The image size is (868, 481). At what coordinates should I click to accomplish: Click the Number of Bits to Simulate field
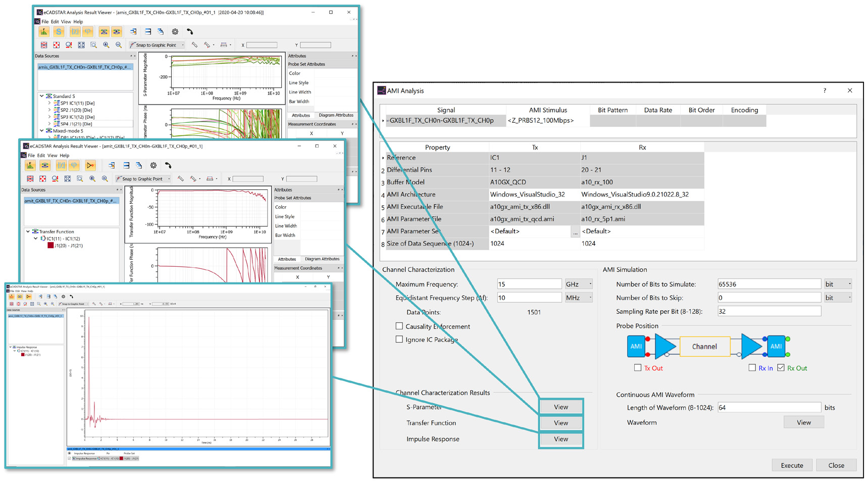[x=769, y=284]
